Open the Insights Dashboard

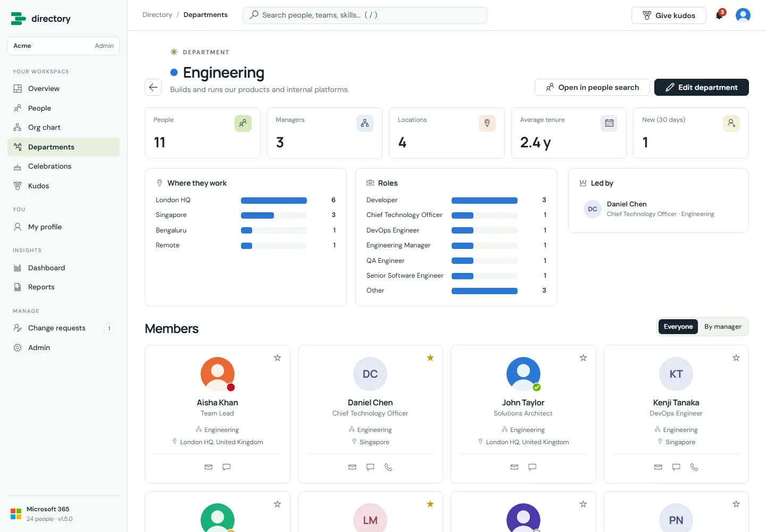(63, 268)
